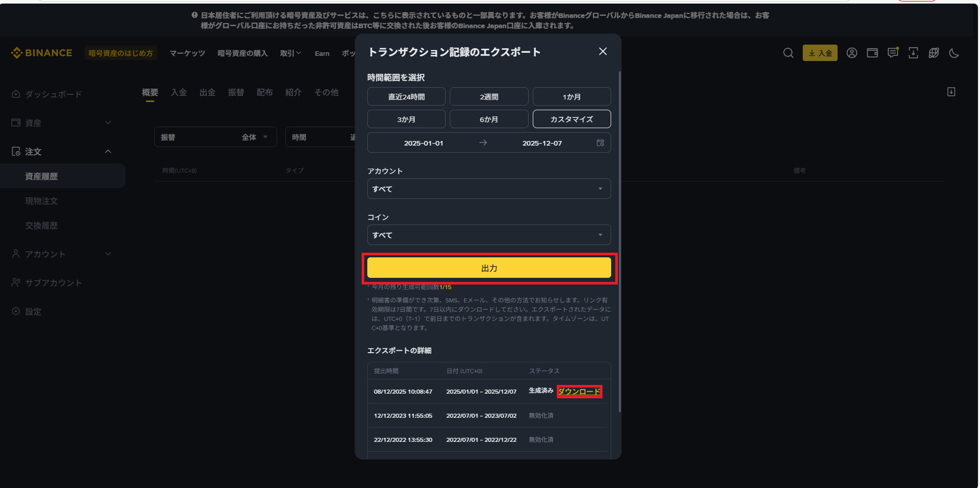Open notifications via the chat bubble icon

(892, 53)
